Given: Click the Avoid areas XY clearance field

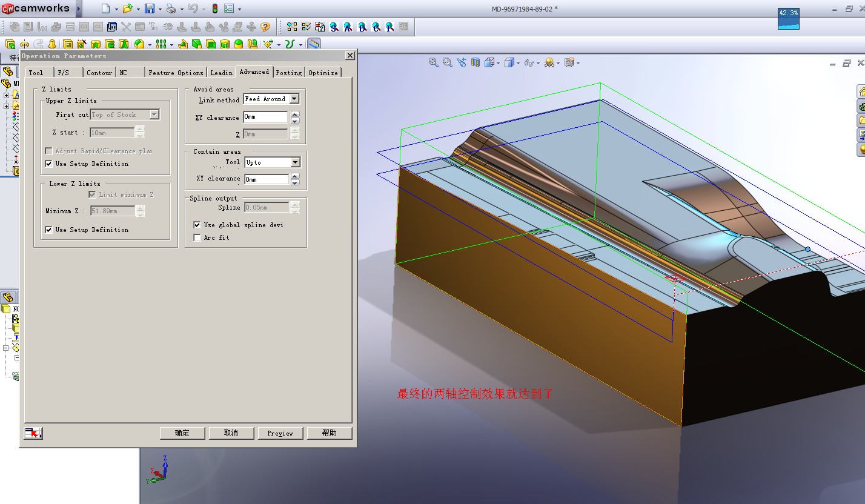Looking at the screenshot, I should coord(266,117).
